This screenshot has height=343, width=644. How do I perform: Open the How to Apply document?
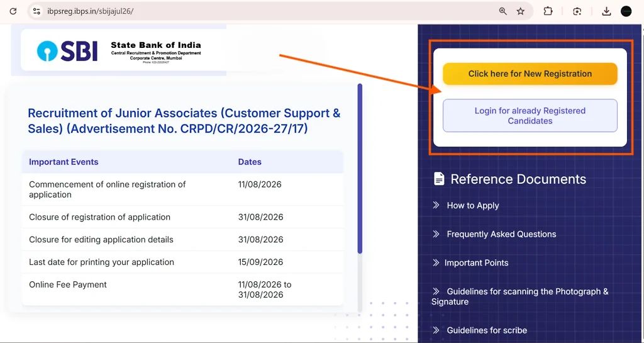tap(473, 205)
